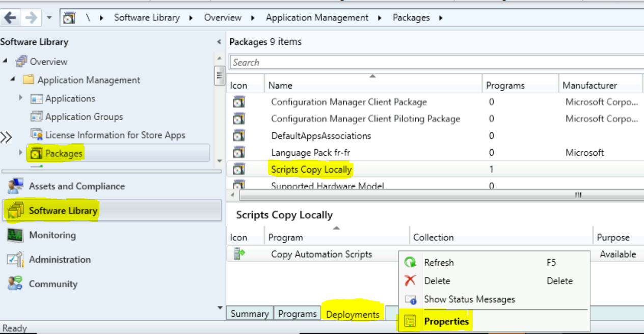Click the Packages node icon in tree
The width and height of the screenshot is (644, 334).
click(x=37, y=153)
